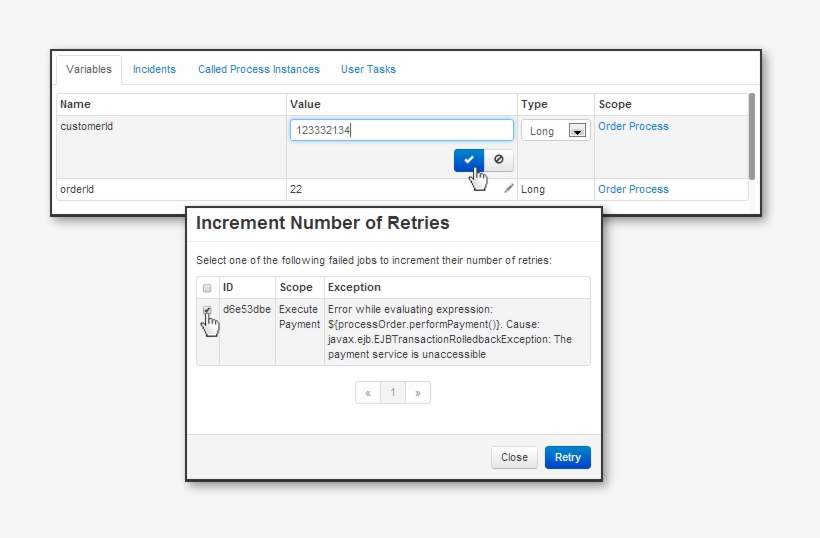Viewport: 820px width, 538px height.
Task: Select the Variables tab
Action: (89, 69)
